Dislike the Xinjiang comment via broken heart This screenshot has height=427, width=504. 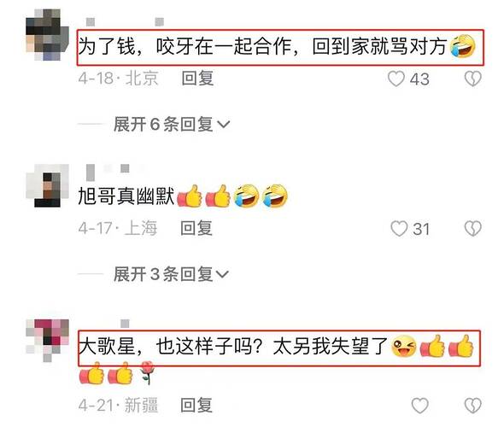click(473, 406)
